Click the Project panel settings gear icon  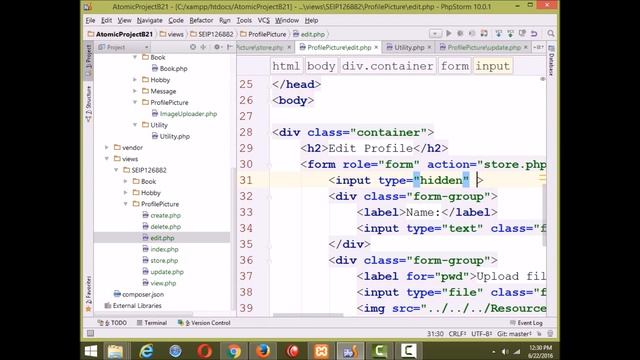[x=217, y=47]
